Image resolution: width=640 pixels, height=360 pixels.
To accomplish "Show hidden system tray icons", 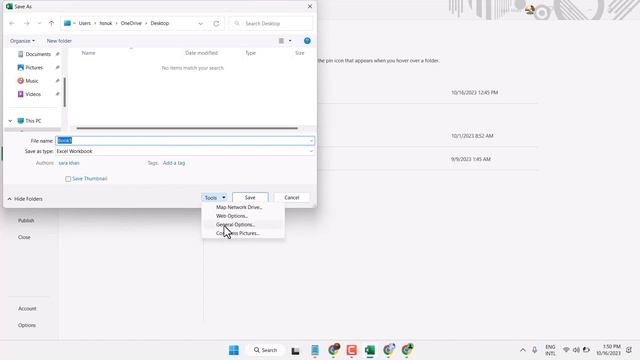I will click(522, 350).
